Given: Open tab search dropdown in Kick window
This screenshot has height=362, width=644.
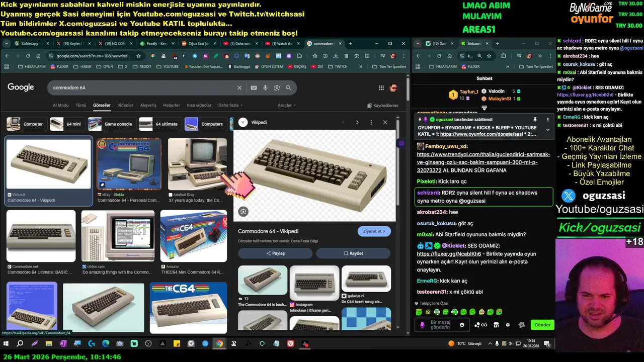Looking at the screenshot, I should point(418,44).
